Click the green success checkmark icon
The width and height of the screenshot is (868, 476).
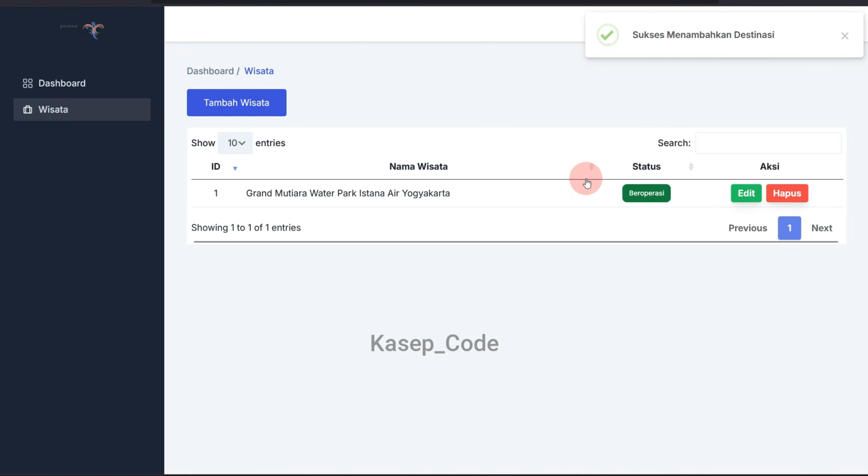coord(607,35)
